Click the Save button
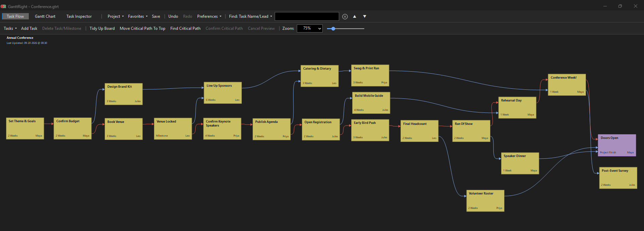 coord(156,16)
